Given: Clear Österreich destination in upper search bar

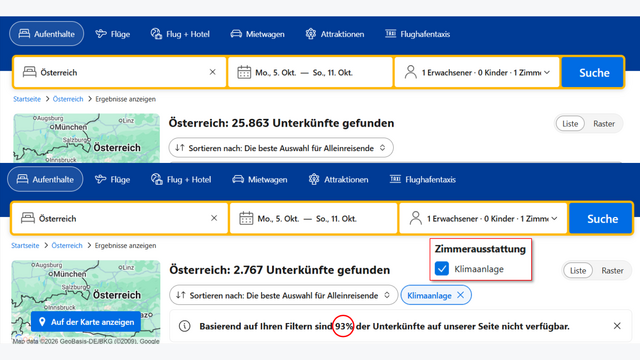Looking at the screenshot, I should coord(213,72).
